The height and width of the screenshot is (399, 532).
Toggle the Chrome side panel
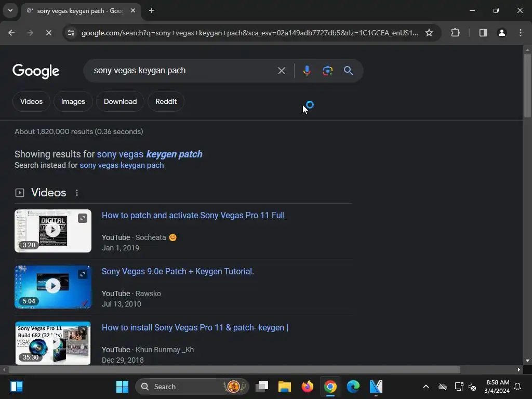tap(483, 33)
